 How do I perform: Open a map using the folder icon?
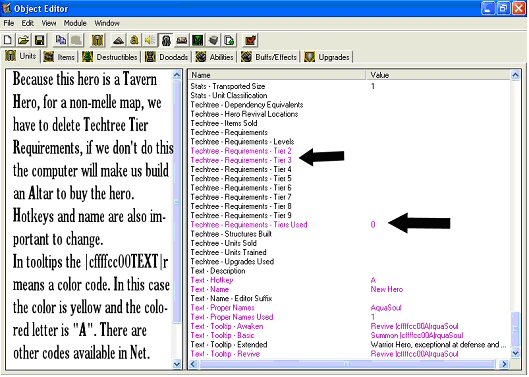pyautogui.click(x=23, y=40)
